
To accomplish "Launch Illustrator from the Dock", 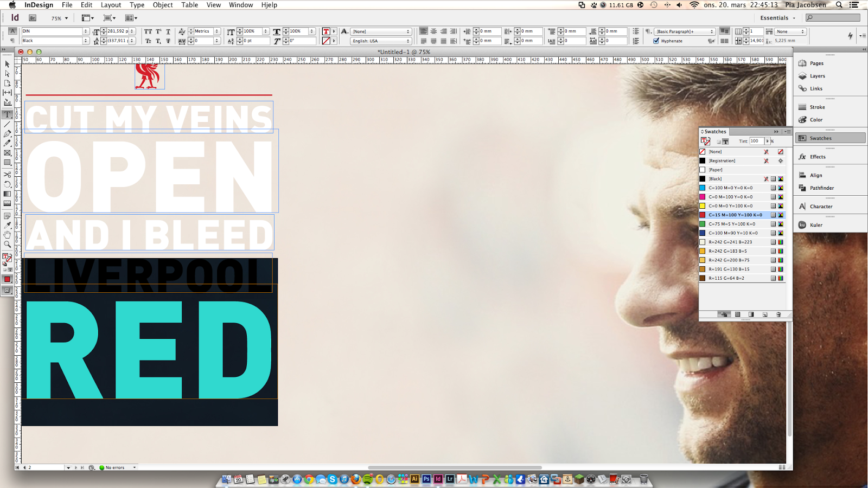I will pos(414,479).
